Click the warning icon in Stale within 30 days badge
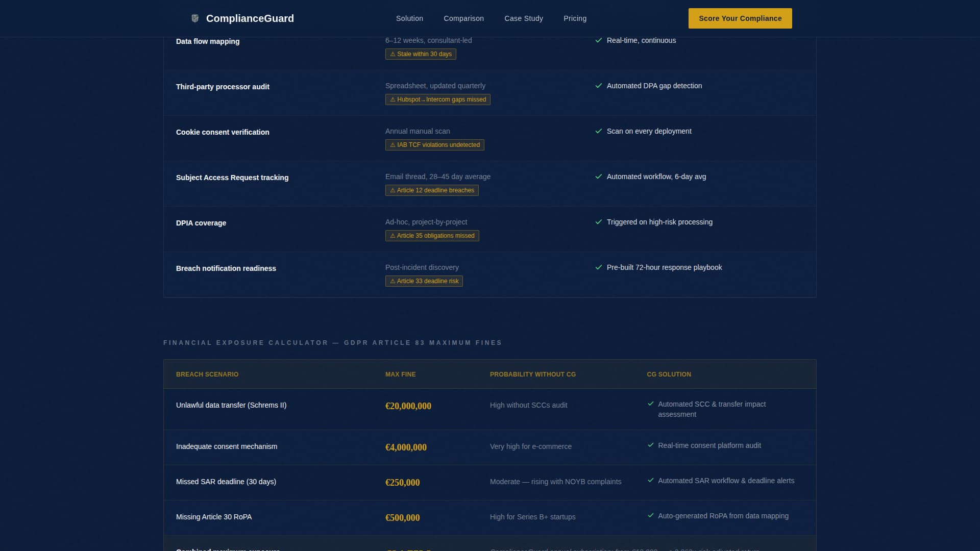Viewport: 980px width, 551px height. point(391,54)
